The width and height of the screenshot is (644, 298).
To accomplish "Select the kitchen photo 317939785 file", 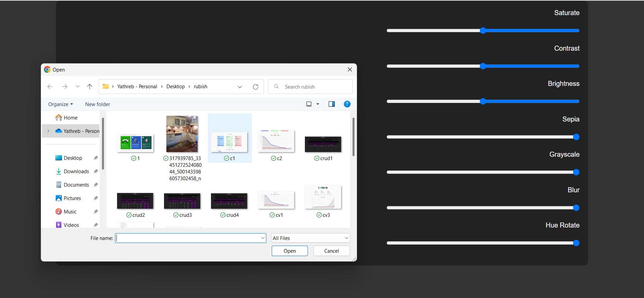I will pos(182,148).
